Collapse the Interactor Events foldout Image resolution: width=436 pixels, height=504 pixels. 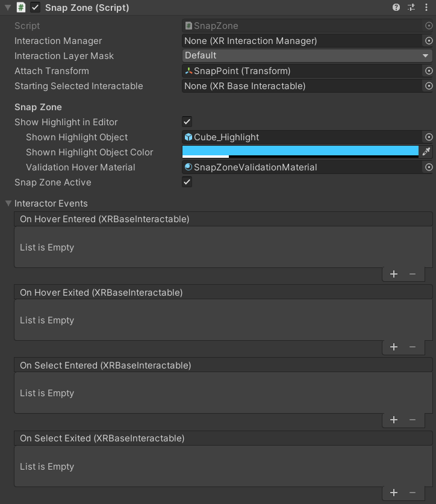[x=7, y=204]
